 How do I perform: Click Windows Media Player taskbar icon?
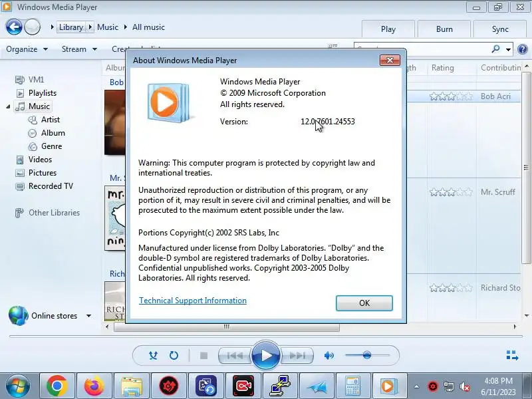[x=390, y=386]
